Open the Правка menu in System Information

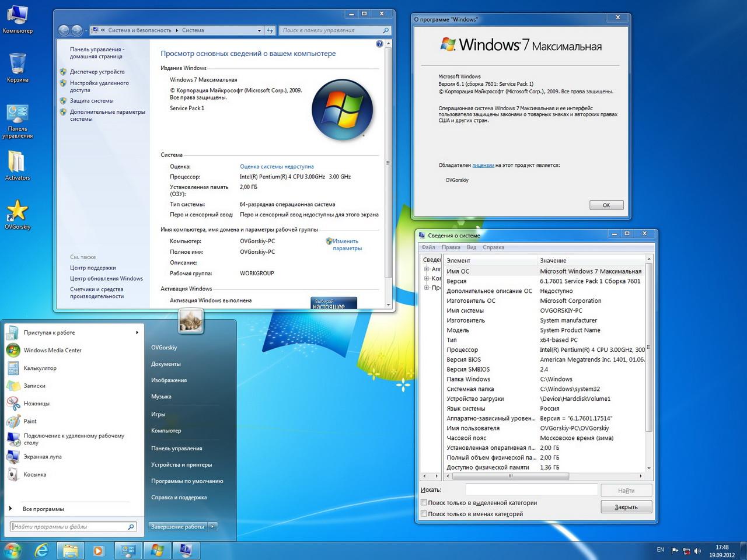click(x=451, y=247)
